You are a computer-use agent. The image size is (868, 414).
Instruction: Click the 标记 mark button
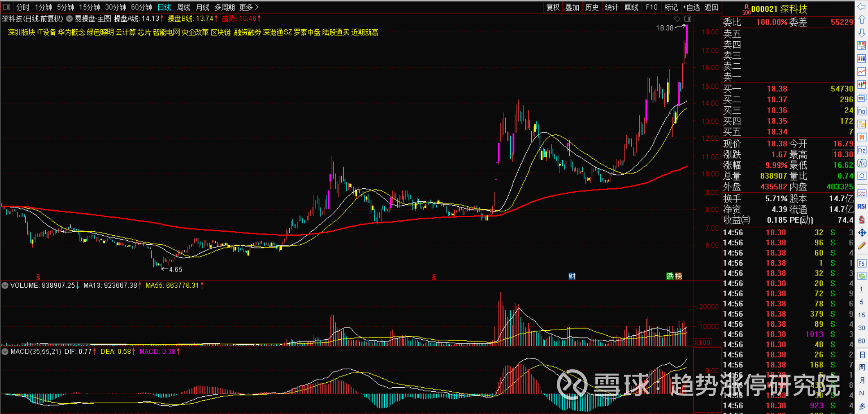[x=671, y=7]
